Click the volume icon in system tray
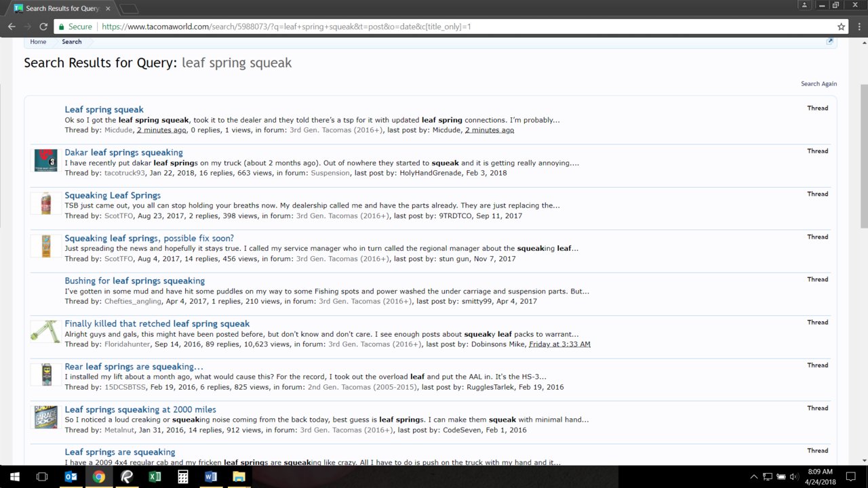 point(794,476)
